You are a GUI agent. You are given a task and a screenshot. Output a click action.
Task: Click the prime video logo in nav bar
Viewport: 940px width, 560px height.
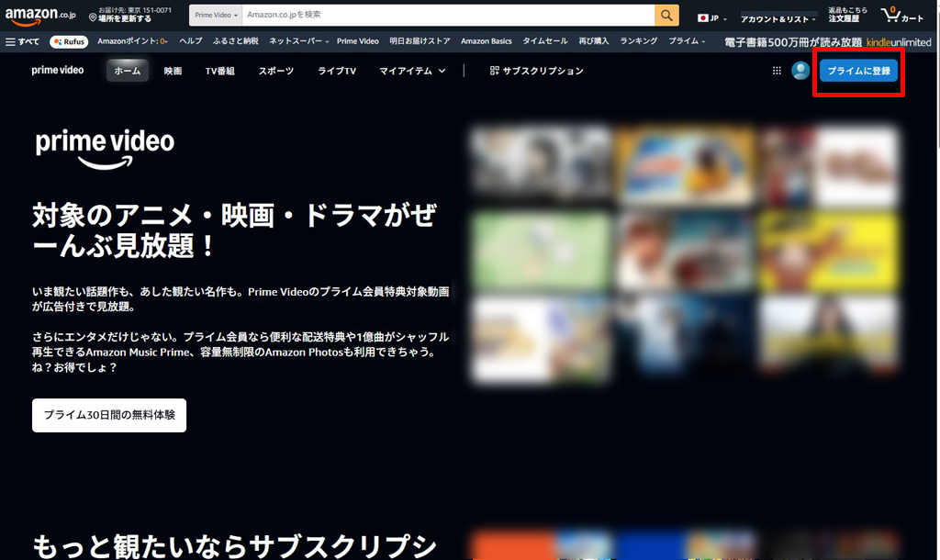click(58, 71)
